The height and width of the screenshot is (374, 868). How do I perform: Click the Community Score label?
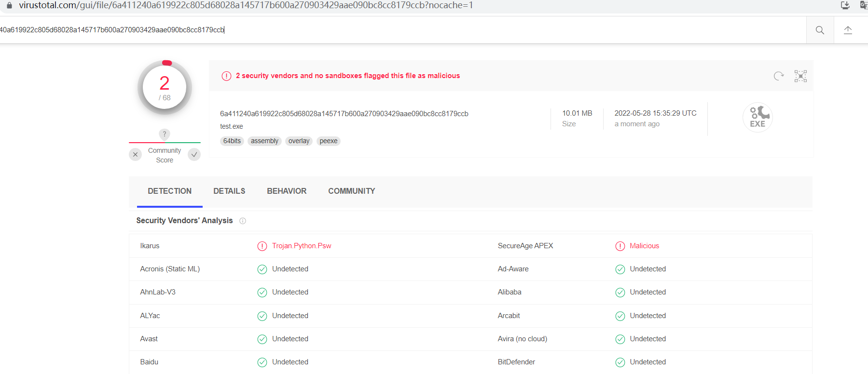click(x=165, y=155)
